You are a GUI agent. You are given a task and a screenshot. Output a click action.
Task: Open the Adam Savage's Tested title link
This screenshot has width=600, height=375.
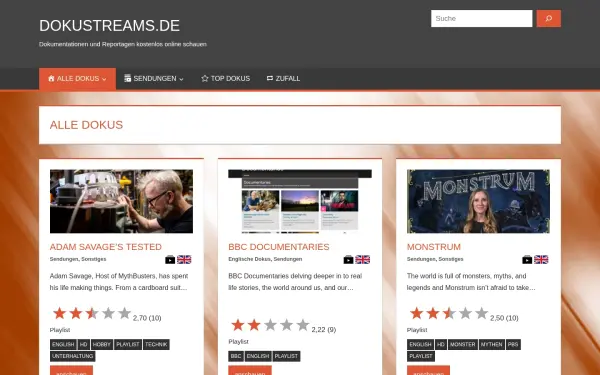(x=106, y=247)
